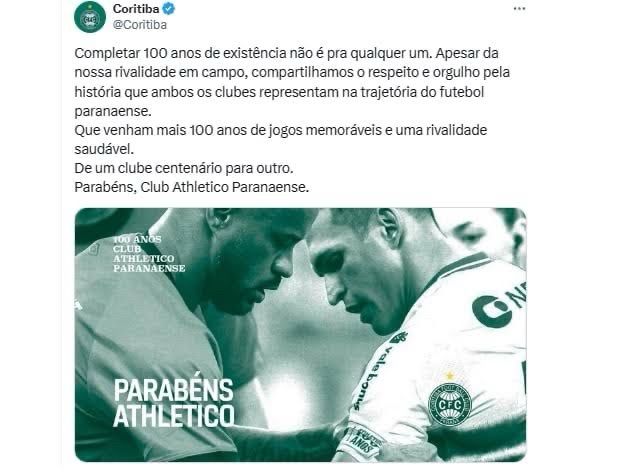Click the CFC crest in the image
Screen dimensions: 628x474
450,404
